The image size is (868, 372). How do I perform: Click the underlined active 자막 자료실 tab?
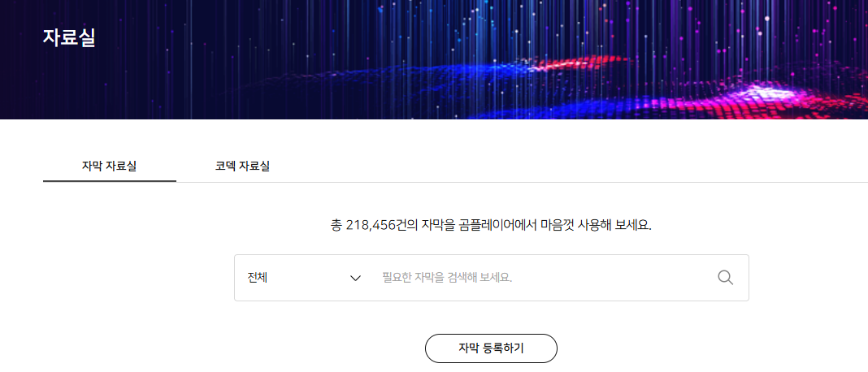click(x=110, y=166)
